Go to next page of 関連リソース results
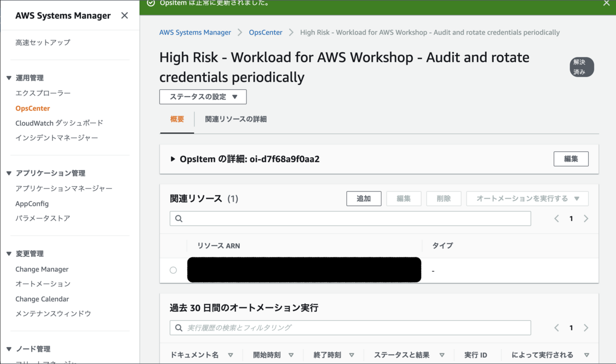 pyautogui.click(x=586, y=218)
